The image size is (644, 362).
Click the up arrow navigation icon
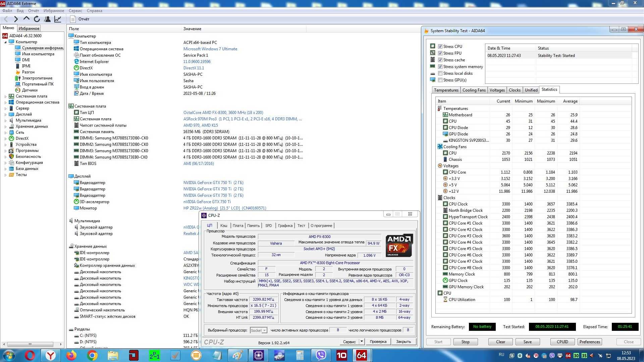coord(26,19)
